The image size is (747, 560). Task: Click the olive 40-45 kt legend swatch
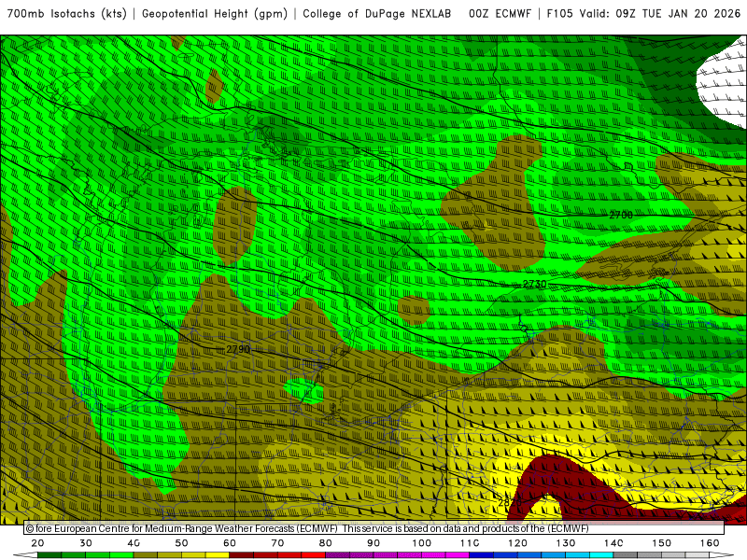[x=146, y=555]
